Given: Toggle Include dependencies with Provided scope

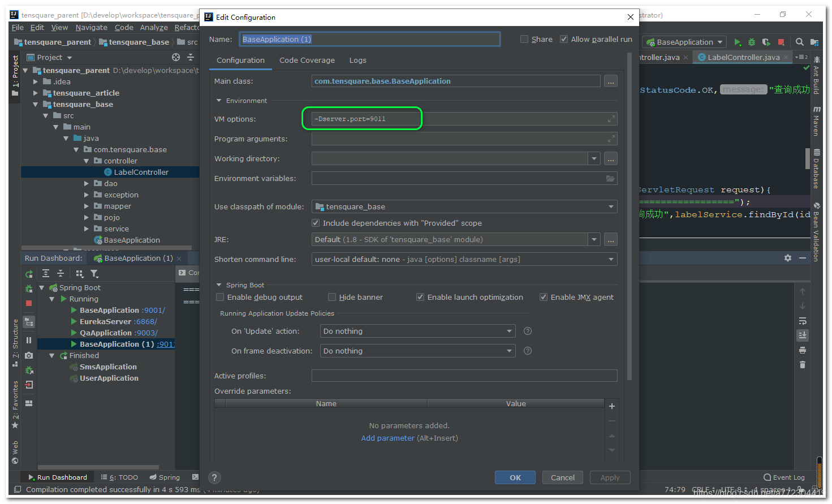Looking at the screenshot, I should click(x=316, y=223).
